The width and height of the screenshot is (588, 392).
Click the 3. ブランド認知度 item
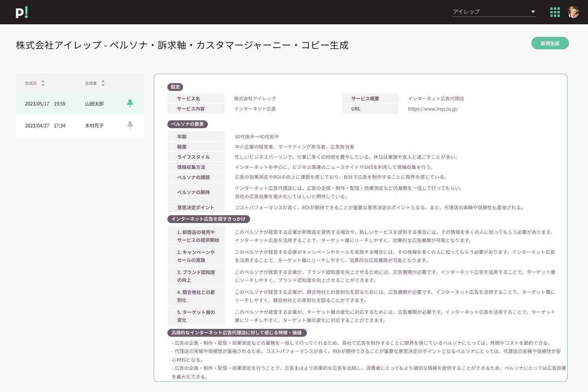[196, 276]
